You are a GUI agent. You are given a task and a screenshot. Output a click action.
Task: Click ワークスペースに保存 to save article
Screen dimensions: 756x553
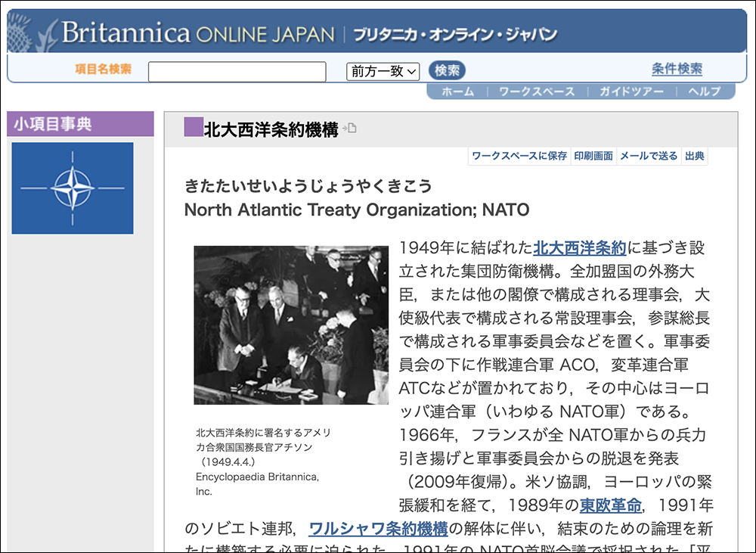[519, 156]
